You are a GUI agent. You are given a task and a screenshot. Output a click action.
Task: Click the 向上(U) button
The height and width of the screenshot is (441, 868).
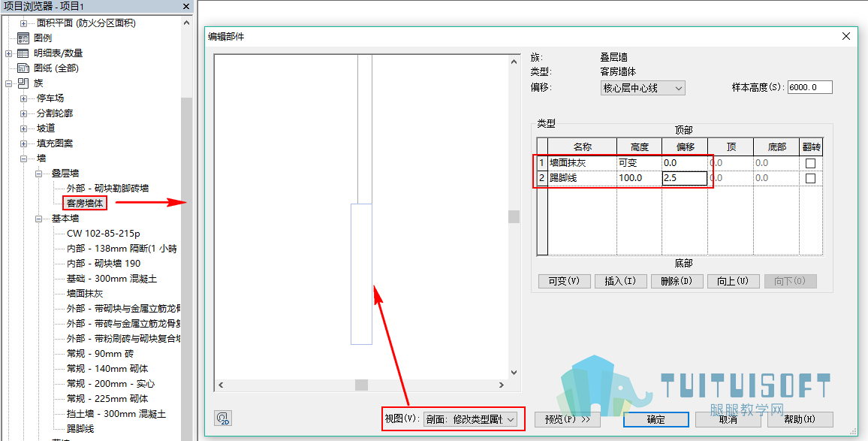[734, 281]
